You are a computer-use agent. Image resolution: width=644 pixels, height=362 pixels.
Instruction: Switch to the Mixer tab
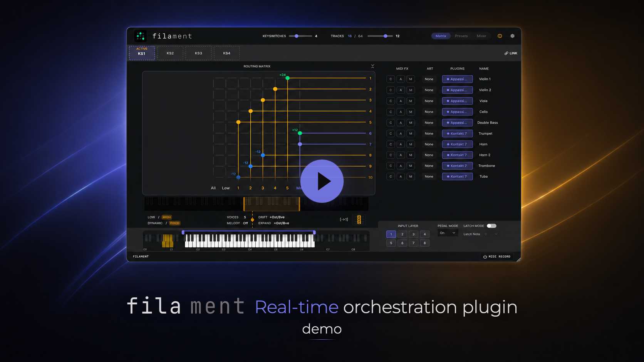pos(481,36)
